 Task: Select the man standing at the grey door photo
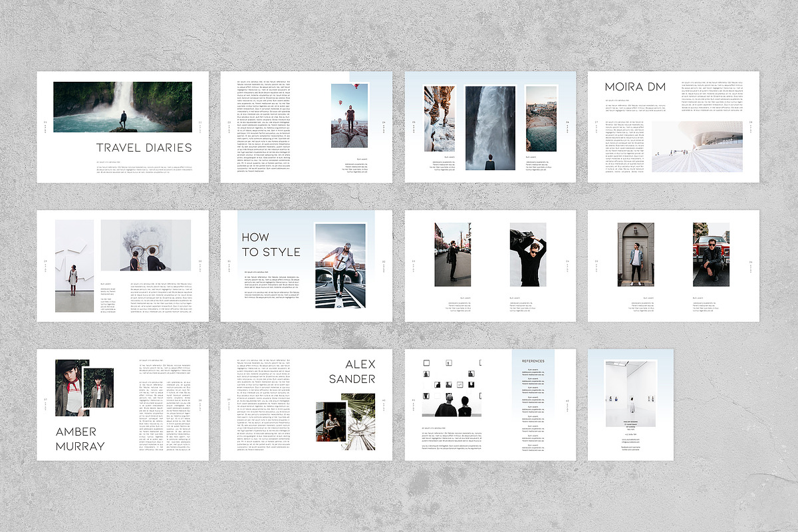(x=636, y=254)
